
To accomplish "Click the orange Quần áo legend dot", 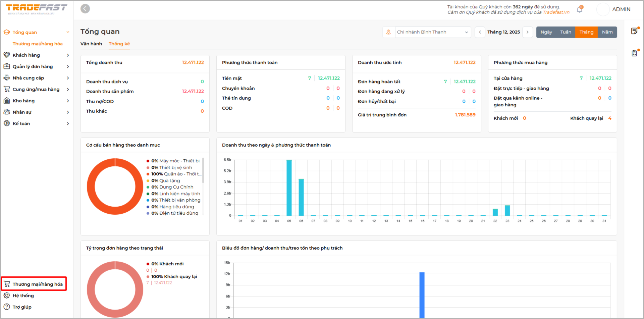I will pyautogui.click(x=148, y=174).
